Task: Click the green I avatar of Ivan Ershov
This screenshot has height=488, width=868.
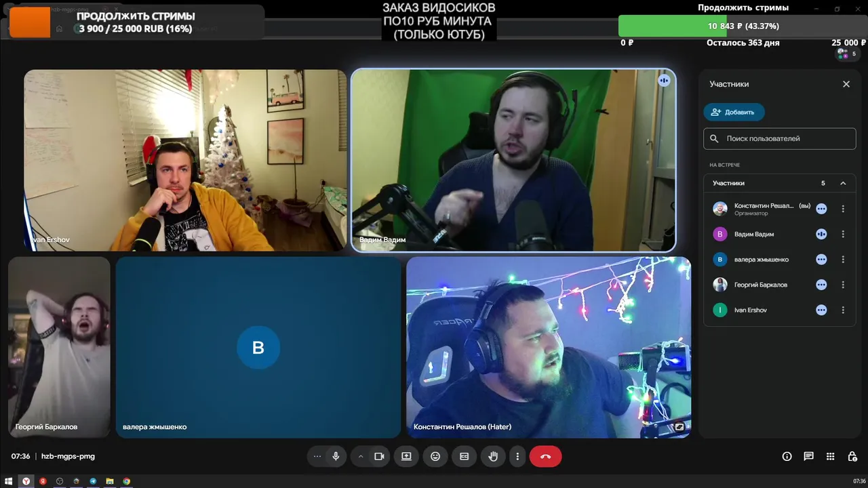Action: [x=720, y=310]
